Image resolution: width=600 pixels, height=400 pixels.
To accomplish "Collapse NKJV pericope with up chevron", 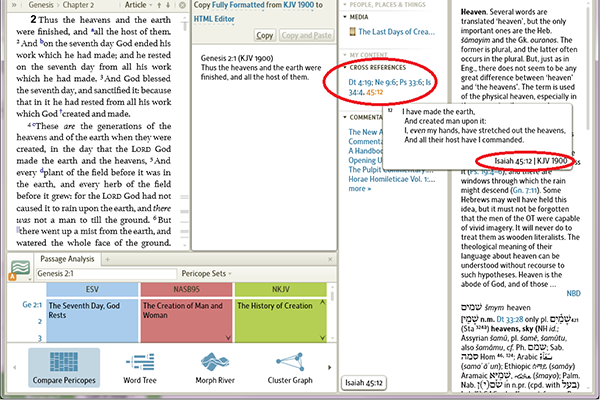I will coord(323,303).
